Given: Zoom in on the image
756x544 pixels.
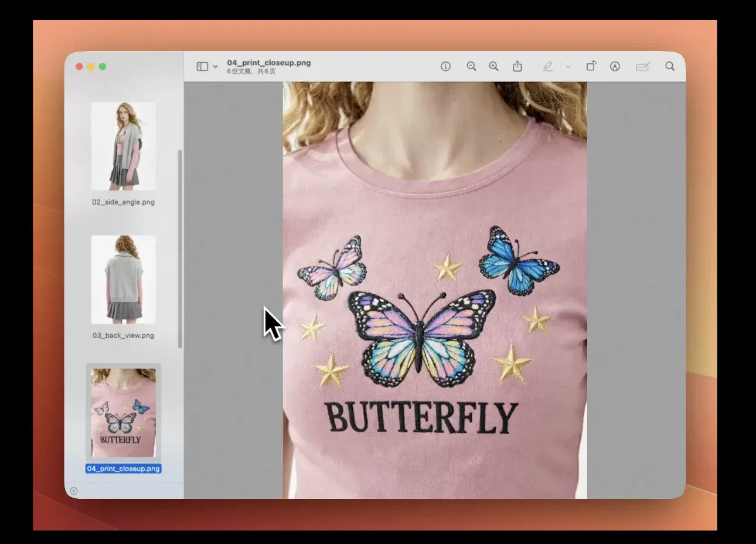Looking at the screenshot, I should click(x=493, y=67).
